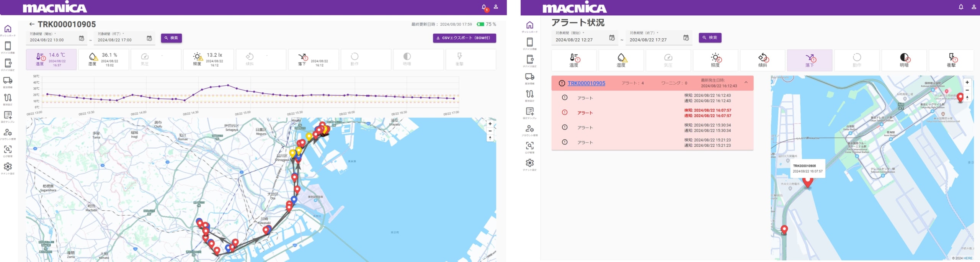Select 衝撃 alert tab in alert window
Viewport: 980px width, 262px height.
point(951,61)
